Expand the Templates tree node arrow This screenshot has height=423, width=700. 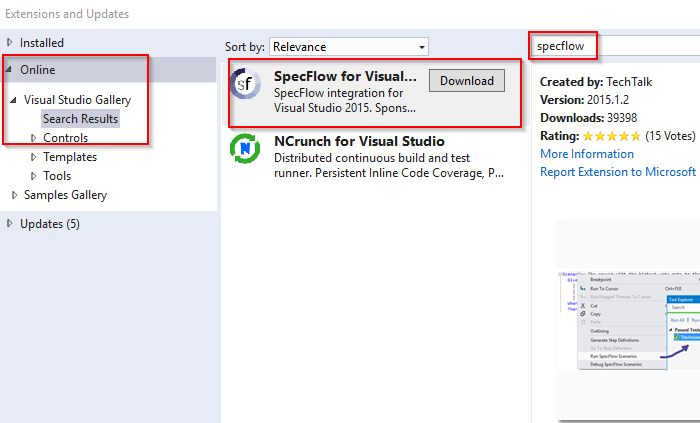tap(33, 157)
